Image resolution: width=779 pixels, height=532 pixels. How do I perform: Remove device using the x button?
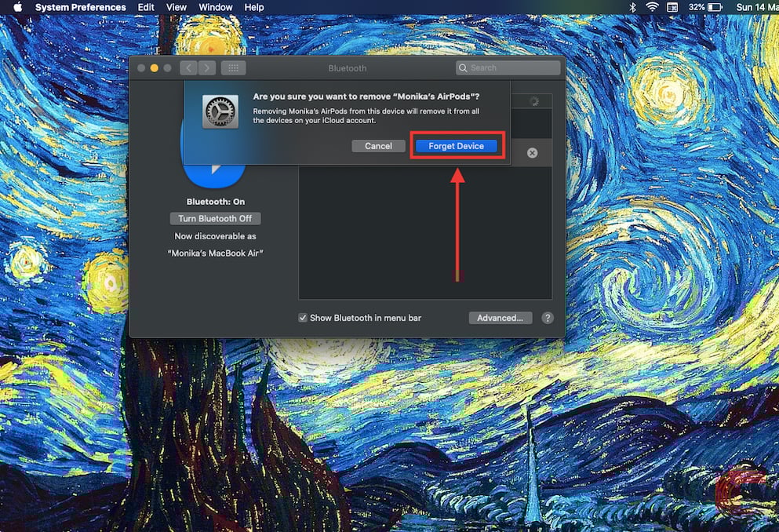[532, 153]
